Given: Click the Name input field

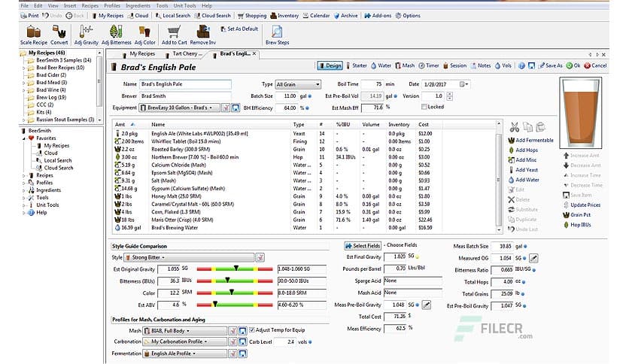Looking at the screenshot, I should pyautogui.click(x=185, y=84).
